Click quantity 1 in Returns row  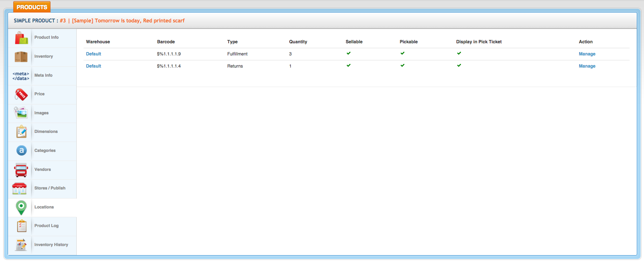(290, 66)
